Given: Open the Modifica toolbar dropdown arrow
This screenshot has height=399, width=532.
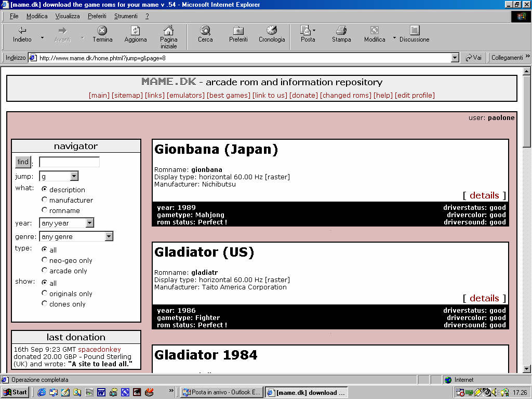Looking at the screenshot, I should pyautogui.click(x=394, y=37).
